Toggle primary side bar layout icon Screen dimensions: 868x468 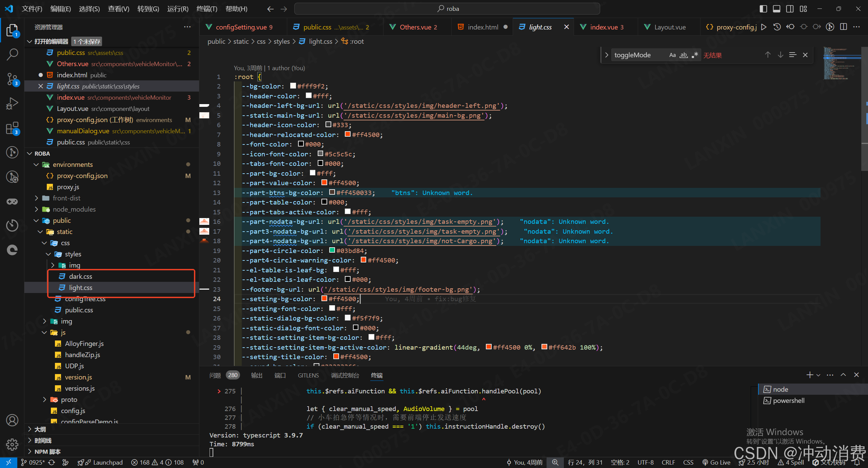(x=763, y=9)
